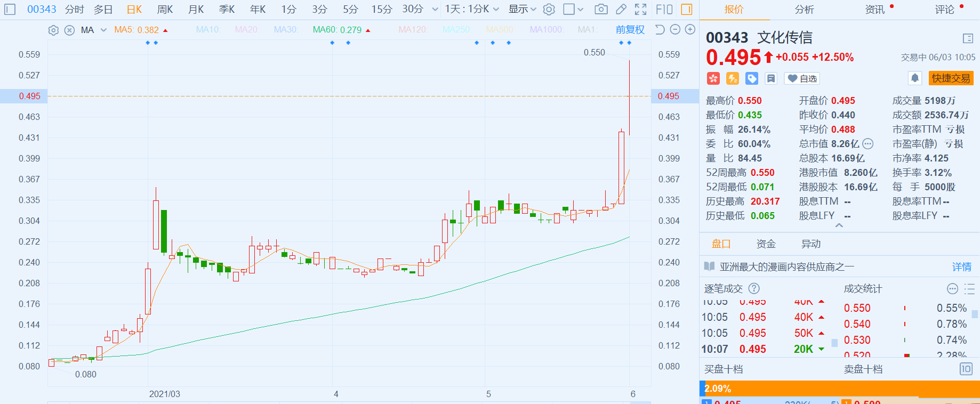Click the buy/sell ratio bar 2.09%

pyautogui.click(x=840, y=389)
